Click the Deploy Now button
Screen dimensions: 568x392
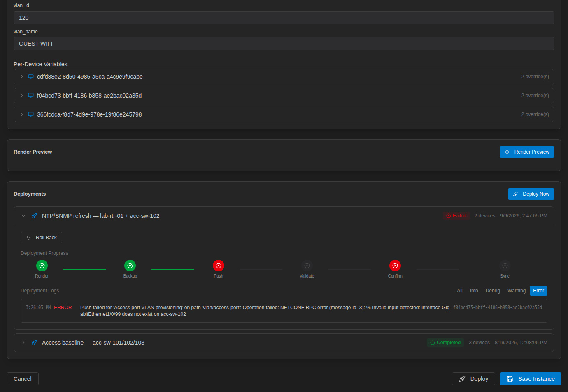point(531,194)
